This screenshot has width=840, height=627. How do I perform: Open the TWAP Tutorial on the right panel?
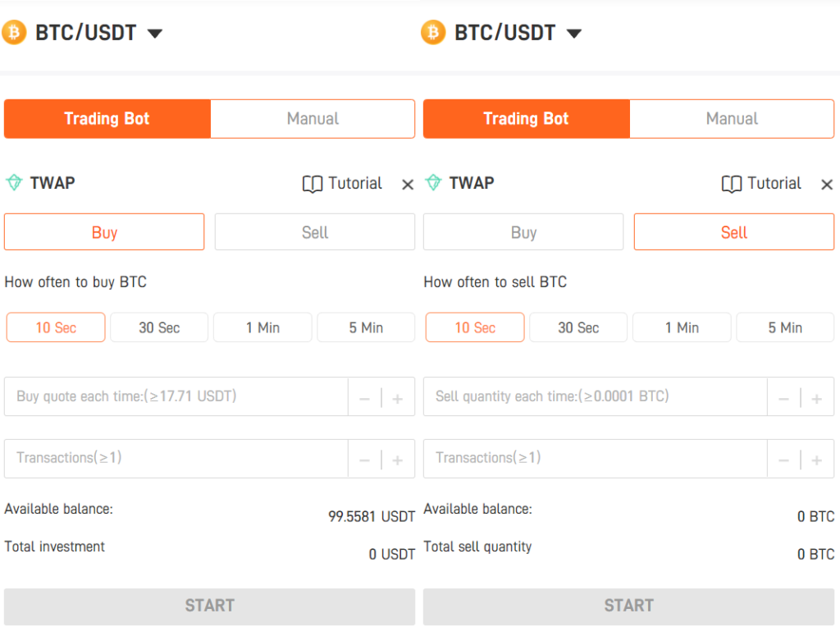click(761, 184)
